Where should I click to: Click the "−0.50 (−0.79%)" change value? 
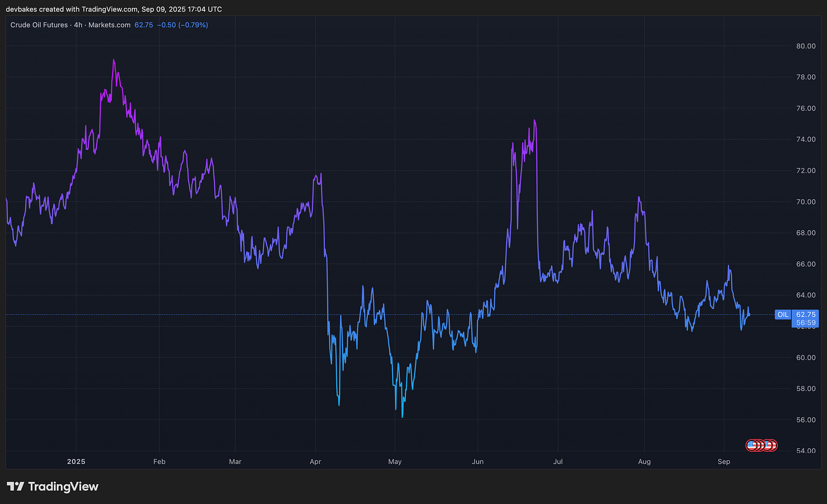coord(183,25)
